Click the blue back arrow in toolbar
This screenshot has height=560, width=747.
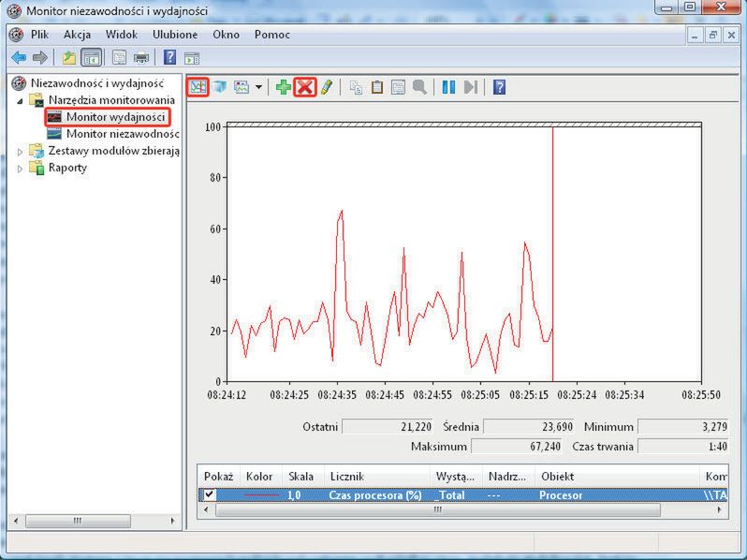click(18, 58)
